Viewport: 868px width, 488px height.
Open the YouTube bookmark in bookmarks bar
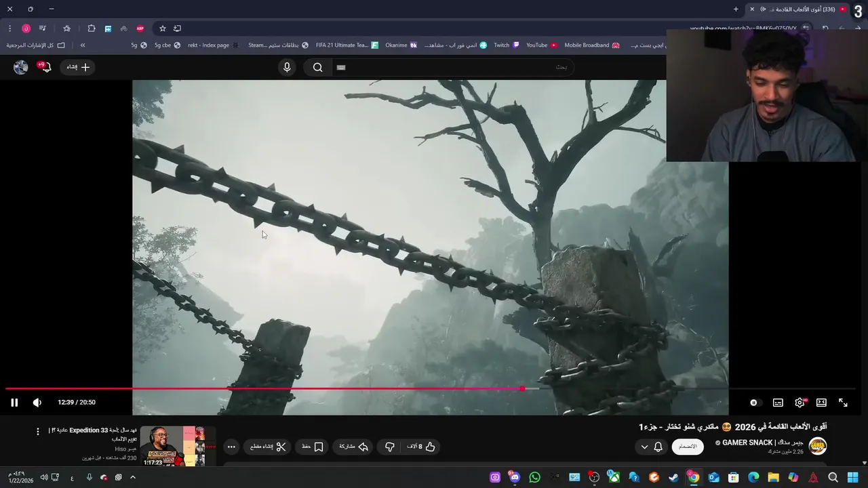542,45
